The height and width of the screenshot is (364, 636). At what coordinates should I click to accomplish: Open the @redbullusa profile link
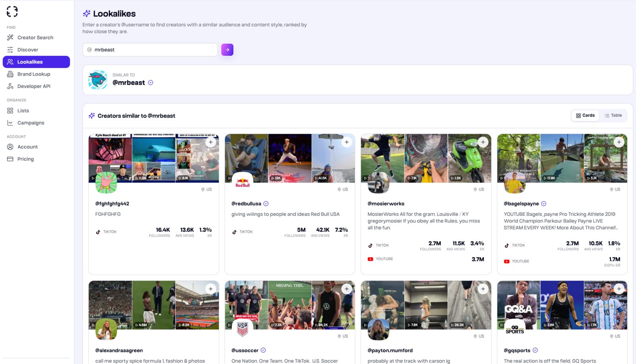tap(246, 204)
